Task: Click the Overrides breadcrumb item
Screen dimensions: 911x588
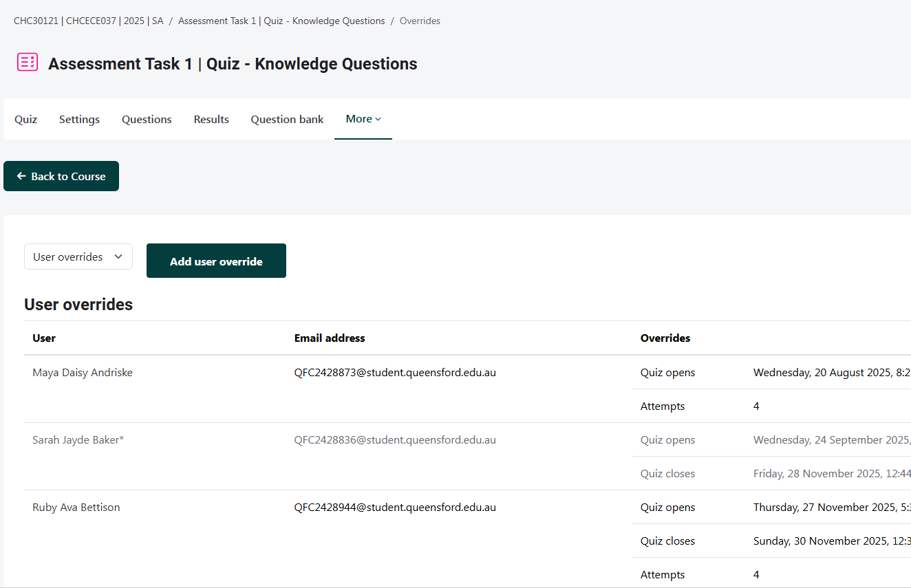Action: coord(420,21)
